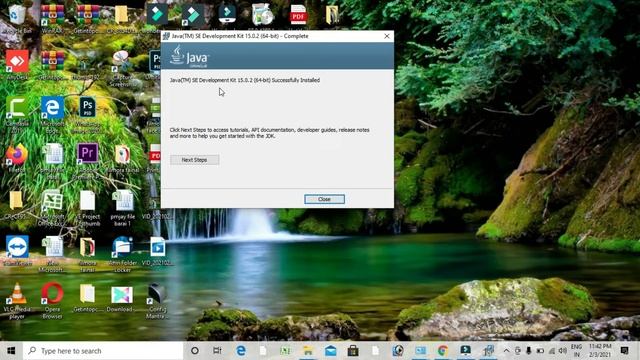Image resolution: width=640 pixels, height=360 pixels.
Task: Open Excel from the taskbar
Action: [x=285, y=351]
